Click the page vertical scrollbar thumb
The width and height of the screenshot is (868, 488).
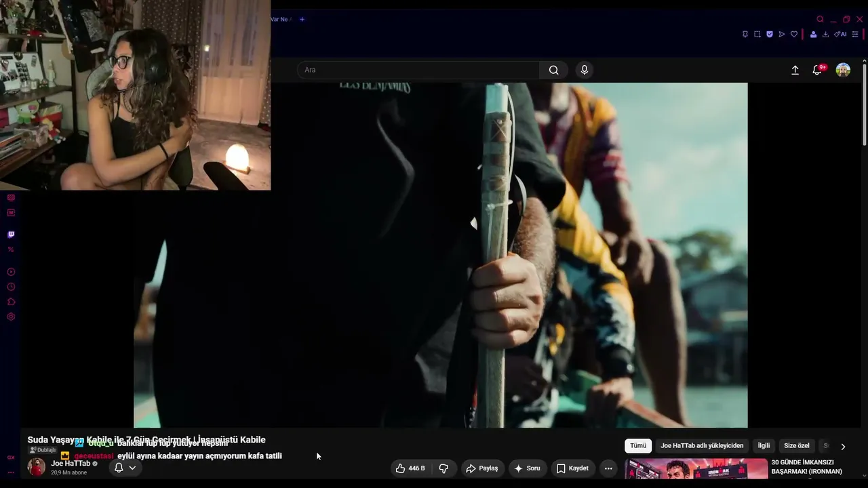864,103
